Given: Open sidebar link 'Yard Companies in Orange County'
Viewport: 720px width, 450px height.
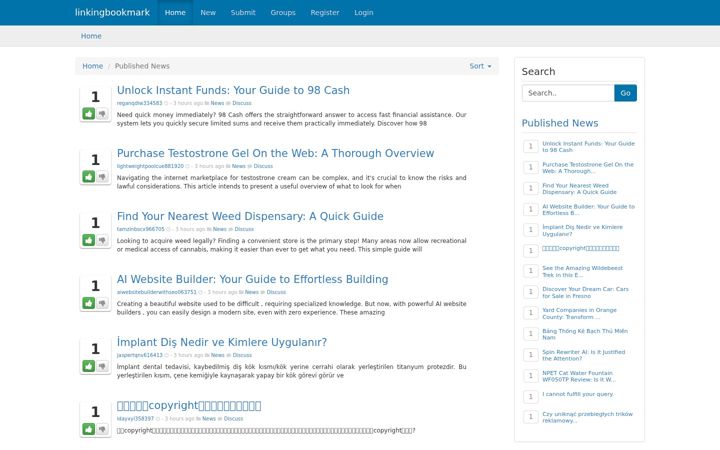Looking at the screenshot, I should [x=579, y=314].
